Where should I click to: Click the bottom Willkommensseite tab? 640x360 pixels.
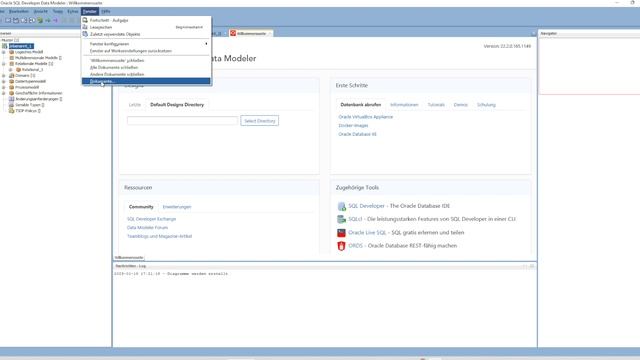point(129,258)
